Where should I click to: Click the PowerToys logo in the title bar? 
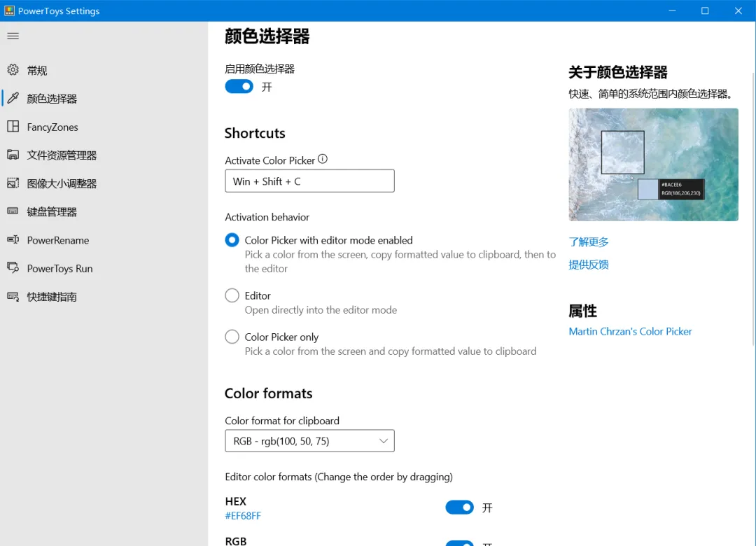9,10
